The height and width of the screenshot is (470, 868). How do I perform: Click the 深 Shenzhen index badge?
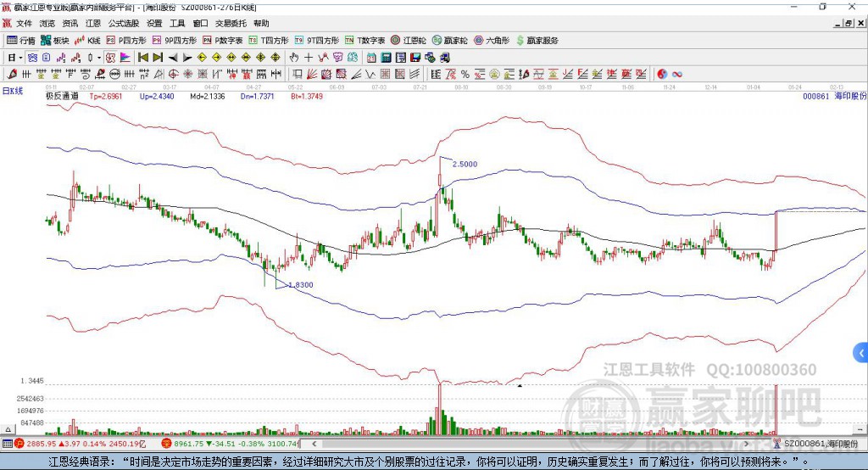click(167, 444)
